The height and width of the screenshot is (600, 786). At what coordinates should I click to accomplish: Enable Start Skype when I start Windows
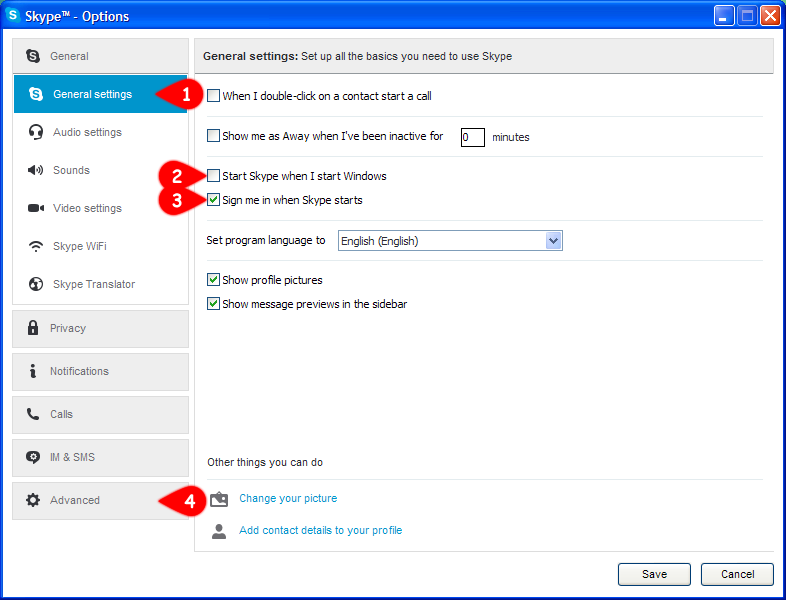[214, 175]
